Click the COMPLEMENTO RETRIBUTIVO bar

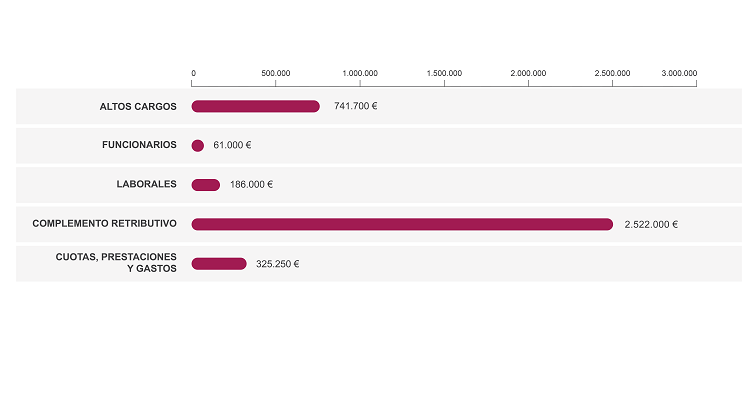(x=401, y=224)
